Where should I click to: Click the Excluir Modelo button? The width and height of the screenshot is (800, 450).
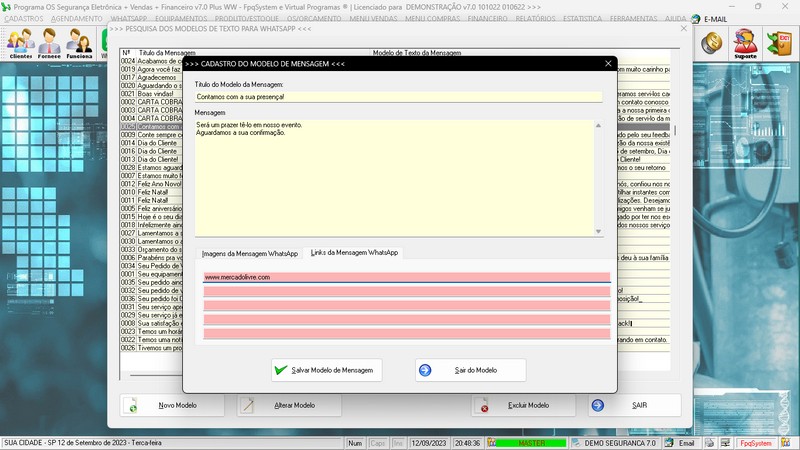(x=523, y=405)
